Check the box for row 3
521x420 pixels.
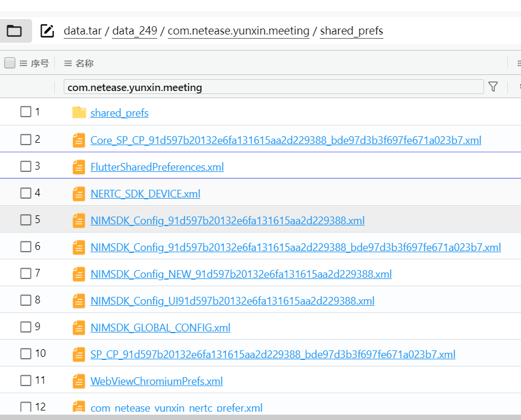pyautogui.click(x=26, y=166)
